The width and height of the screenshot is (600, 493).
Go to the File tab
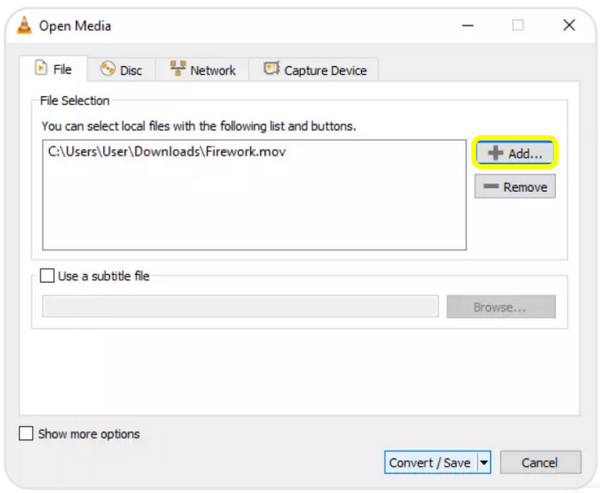(54, 69)
